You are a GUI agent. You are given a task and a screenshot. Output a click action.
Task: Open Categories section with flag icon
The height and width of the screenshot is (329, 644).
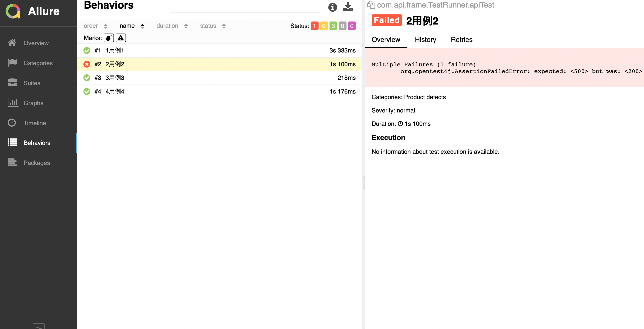click(38, 63)
